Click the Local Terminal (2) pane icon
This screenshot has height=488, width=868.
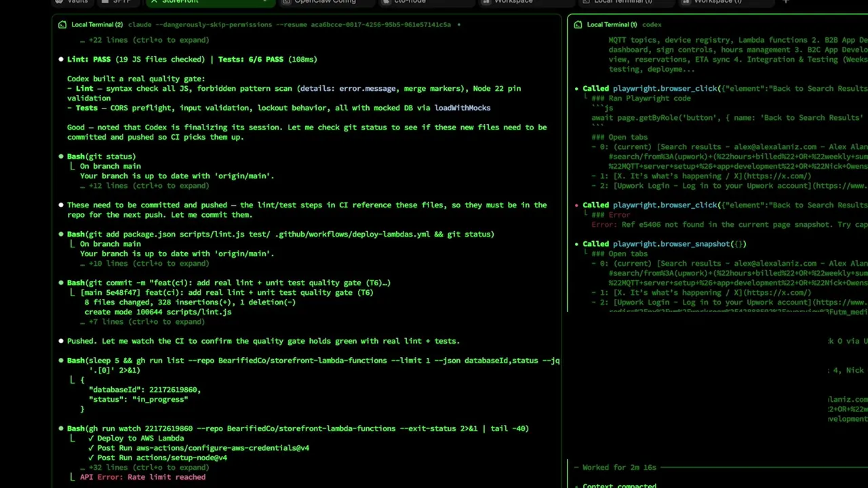coord(62,24)
